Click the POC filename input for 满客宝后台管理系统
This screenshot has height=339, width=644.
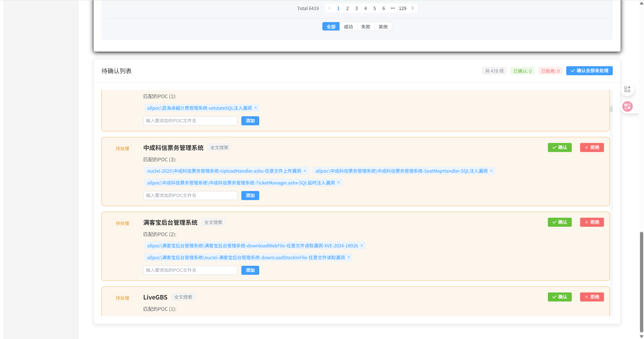(x=190, y=270)
